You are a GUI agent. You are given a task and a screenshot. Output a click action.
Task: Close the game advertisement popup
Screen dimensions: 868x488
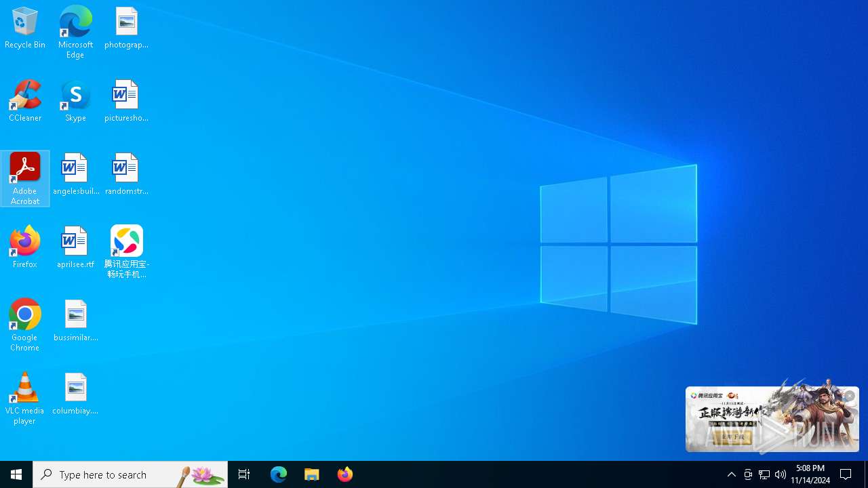[849, 396]
